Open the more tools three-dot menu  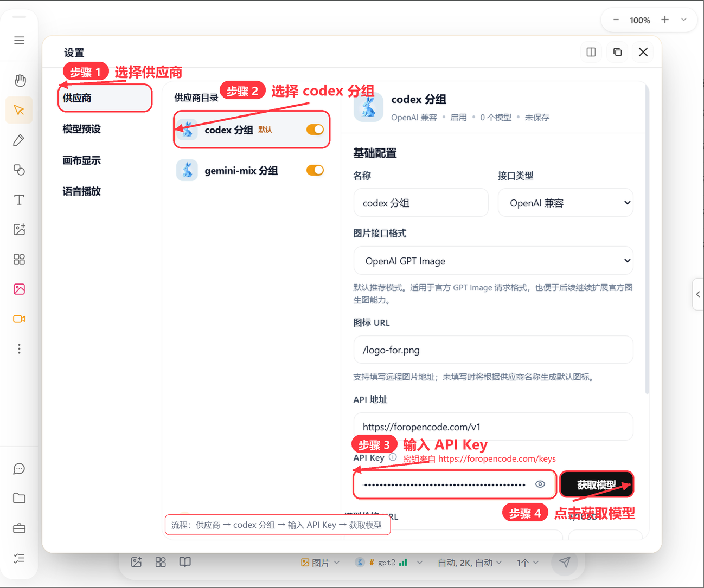tap(19, 348)
